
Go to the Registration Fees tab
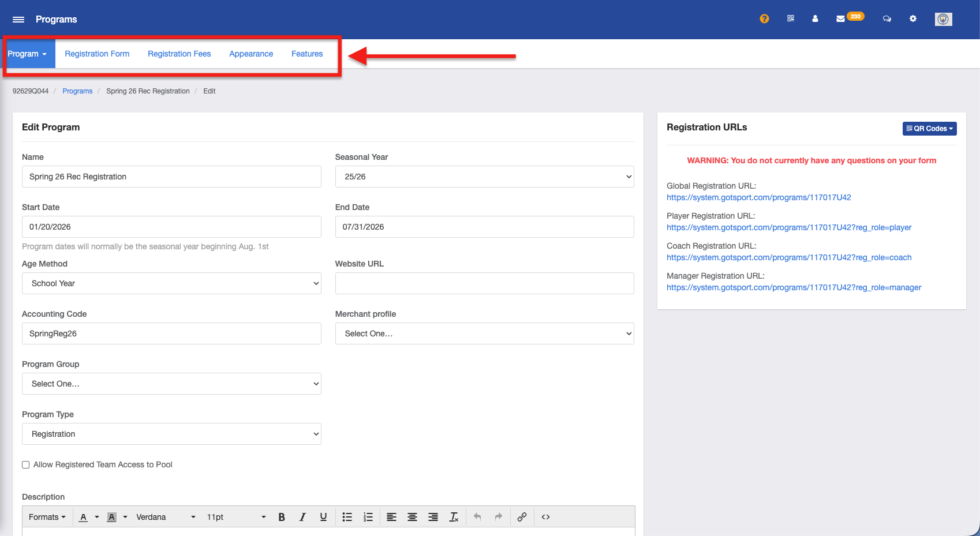pyautogui.click(x=179, y=54)
